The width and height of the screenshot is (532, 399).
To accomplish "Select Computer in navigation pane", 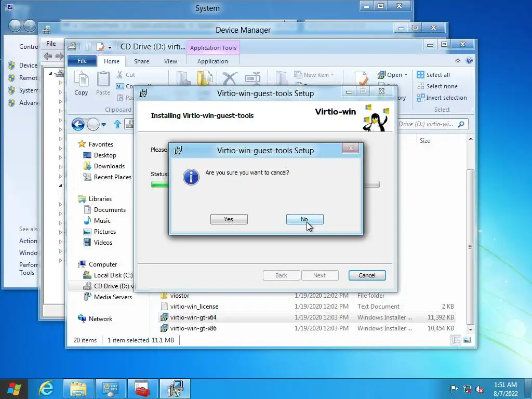I will click(102, 264).
